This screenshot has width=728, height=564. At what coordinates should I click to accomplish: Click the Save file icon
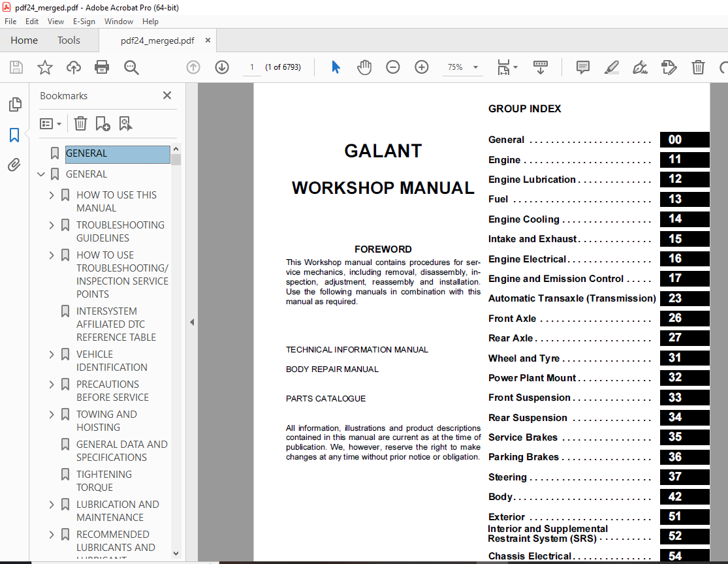tap(16, 67)
